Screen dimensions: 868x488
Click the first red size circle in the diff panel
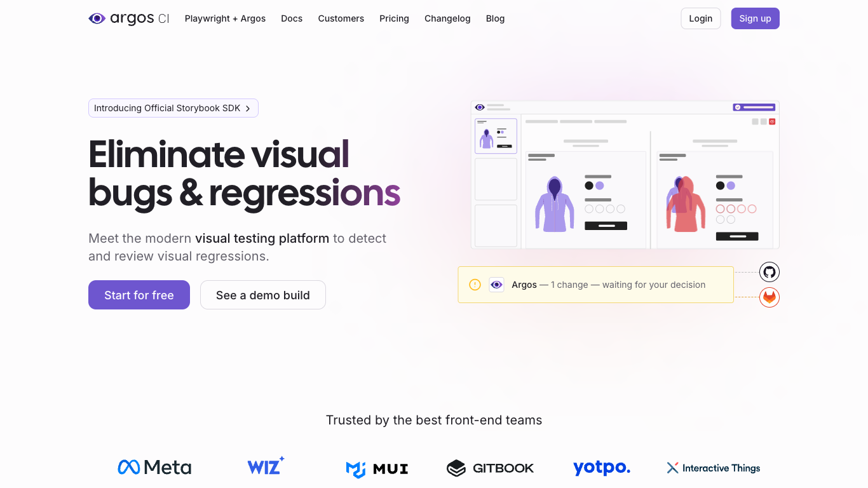720,208
